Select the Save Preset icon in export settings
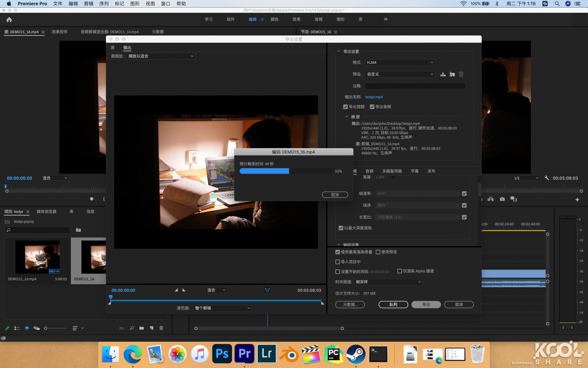 [443, 74]
